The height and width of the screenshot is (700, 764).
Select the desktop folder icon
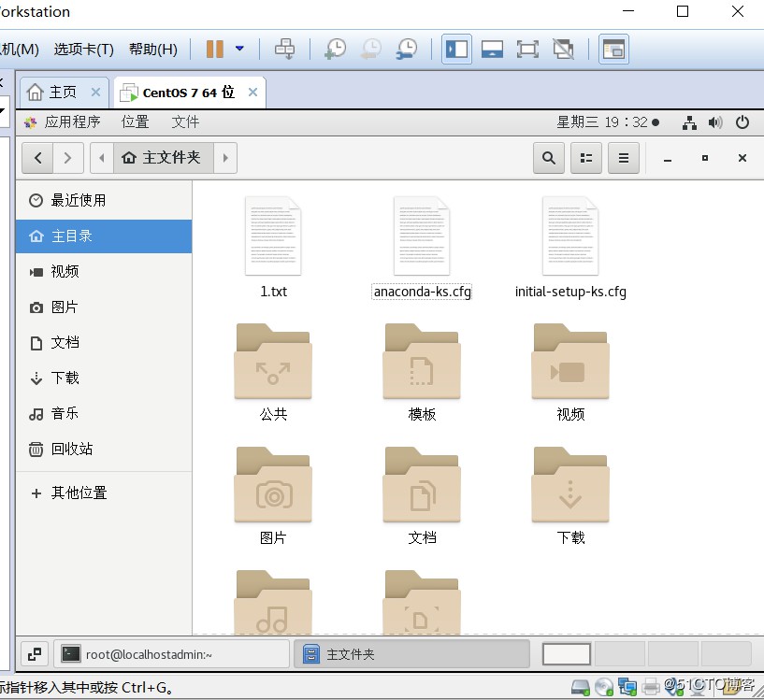click(x=422, y=603)
